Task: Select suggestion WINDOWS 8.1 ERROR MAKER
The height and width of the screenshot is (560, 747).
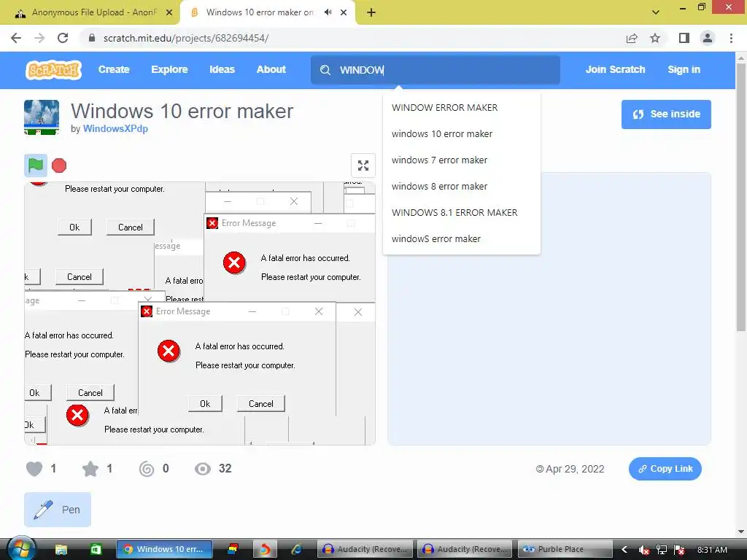Action: pyautogui.click(x=462, y=212)
